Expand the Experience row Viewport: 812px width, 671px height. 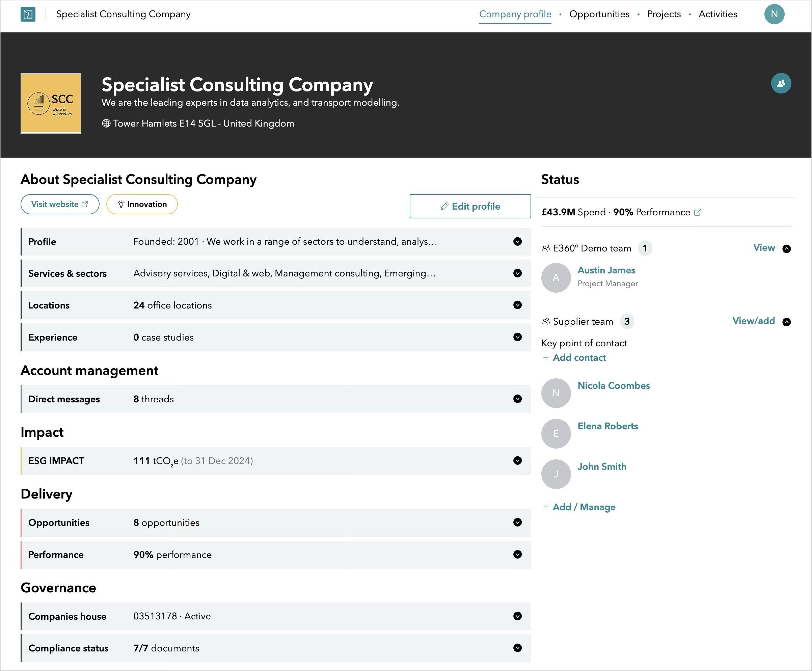click(517, 337)
